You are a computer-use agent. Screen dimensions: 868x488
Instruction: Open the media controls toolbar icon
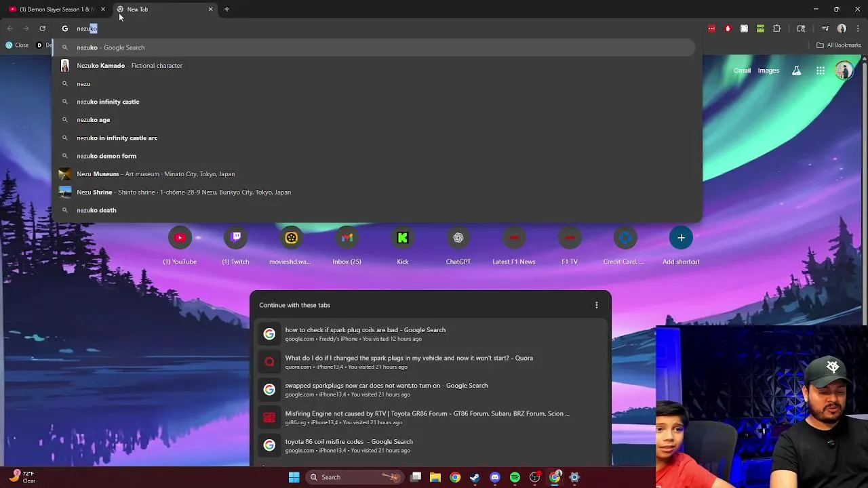coord(825,28)
